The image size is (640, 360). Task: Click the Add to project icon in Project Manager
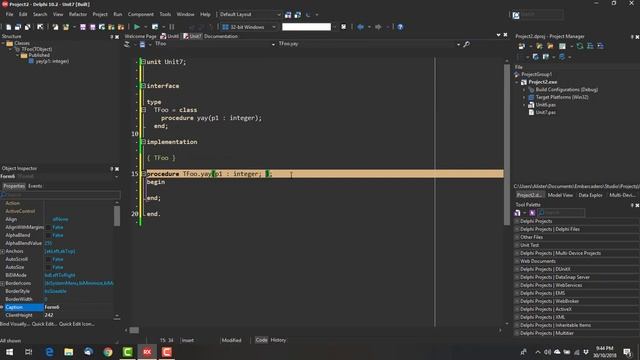click(x=539, y=46)
